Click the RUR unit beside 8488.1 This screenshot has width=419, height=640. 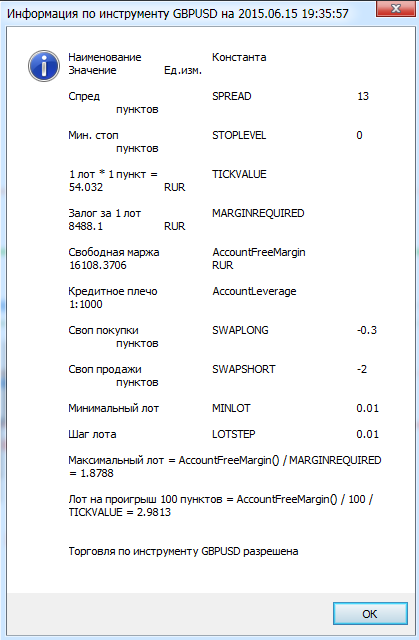coord(175,226)
